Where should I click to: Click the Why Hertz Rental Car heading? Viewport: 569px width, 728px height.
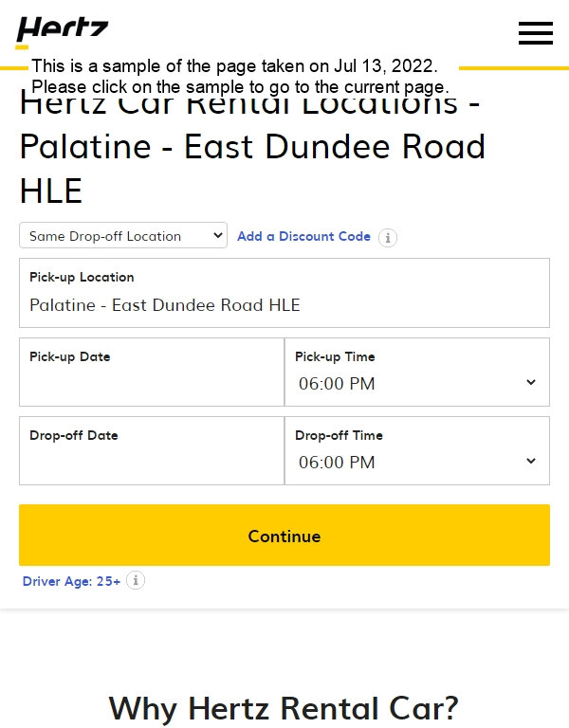pyautogui.click(x=284, y=708)
